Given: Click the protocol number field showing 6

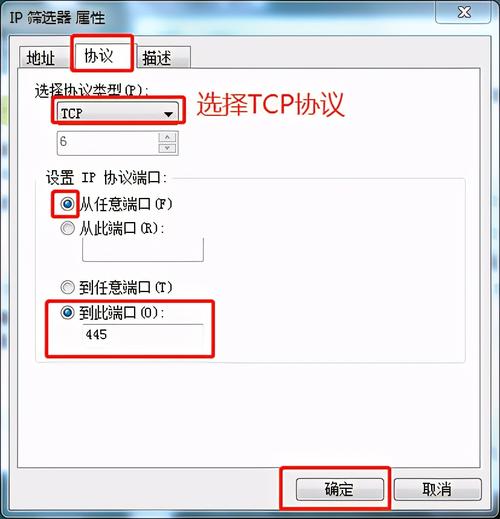Looking at the screenshot, I should point(107,143).
